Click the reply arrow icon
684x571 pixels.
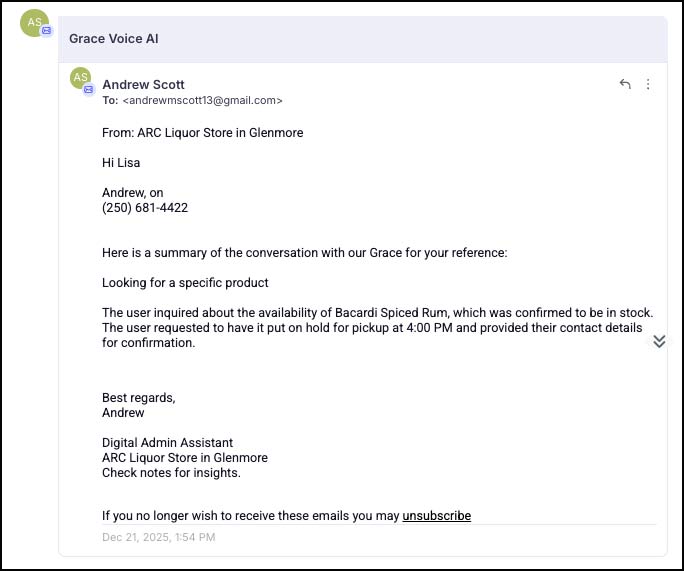pos(625,84)
